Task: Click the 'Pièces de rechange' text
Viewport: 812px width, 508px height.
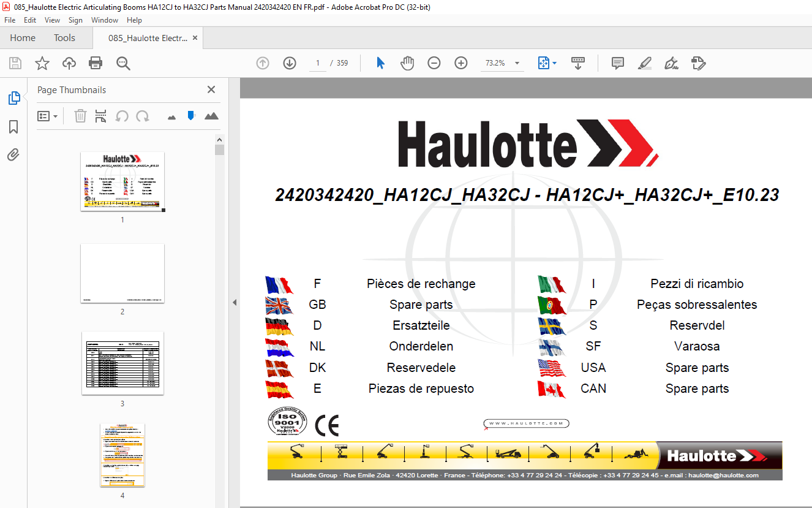Action: [x=421, y=284]
